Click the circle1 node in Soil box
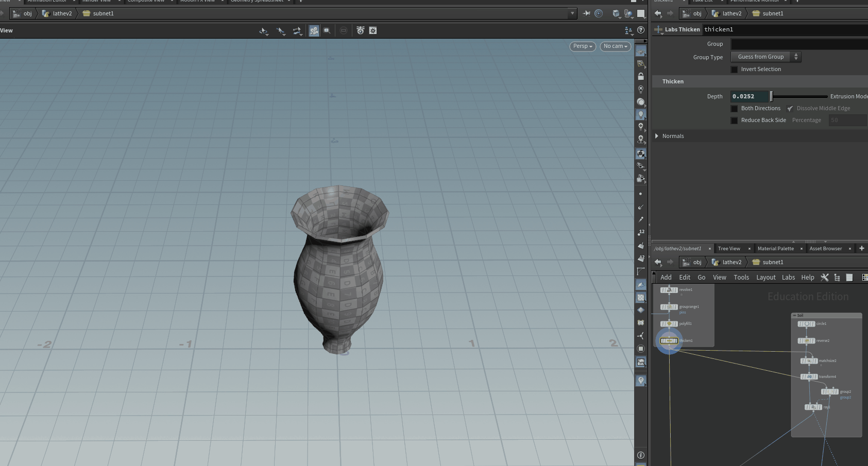Screen dimensions: 868x466 [806, 324]
